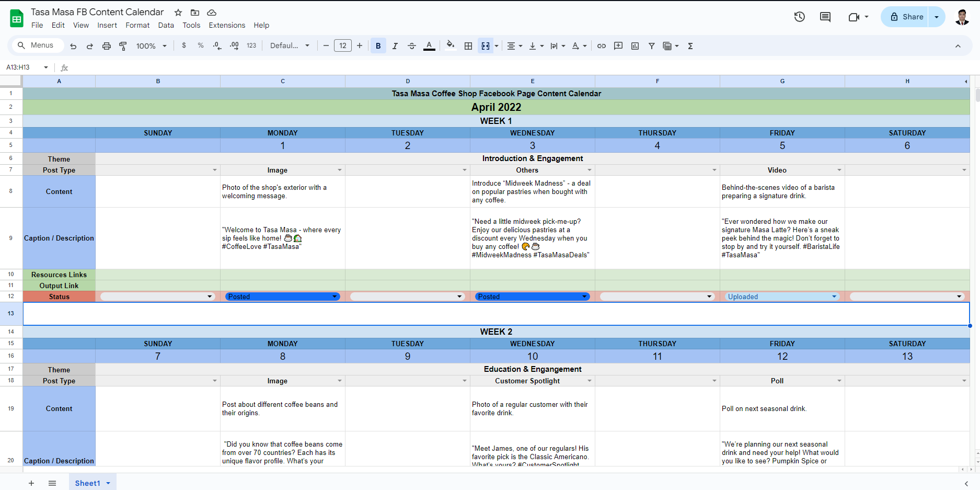Toggle bold formatting
The image size is (980, 490).
pyautogui.click(x=378, y=46)
